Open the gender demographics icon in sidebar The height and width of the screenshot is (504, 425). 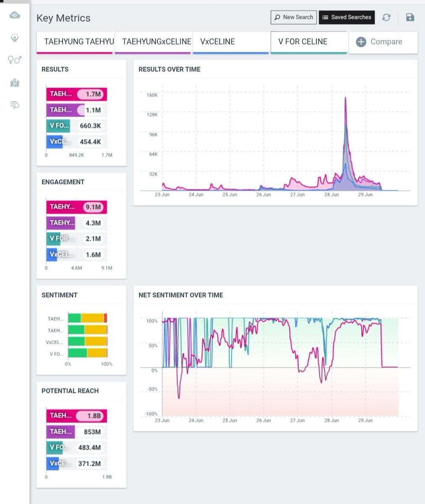pos(15,60)
